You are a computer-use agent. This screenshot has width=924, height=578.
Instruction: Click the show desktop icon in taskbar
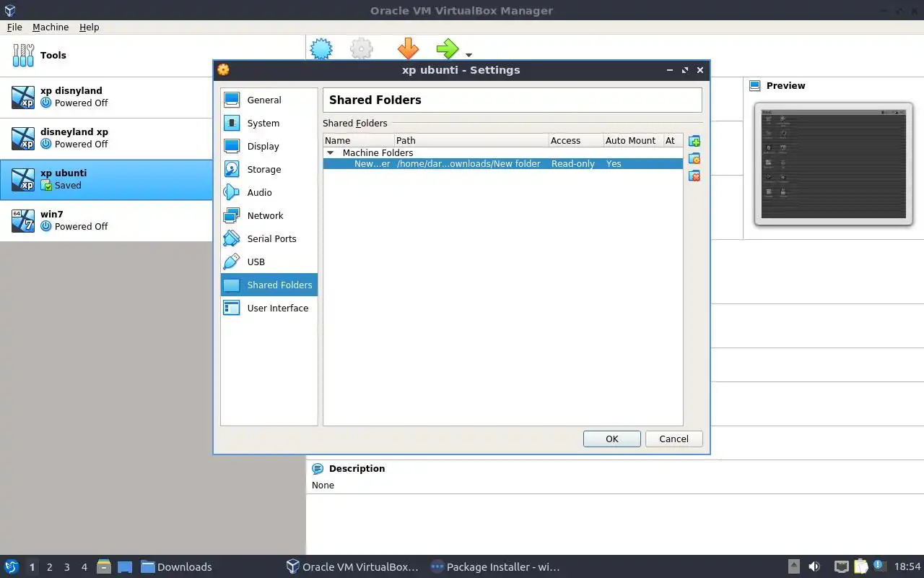pyautogui.click(x=125, y=567)
